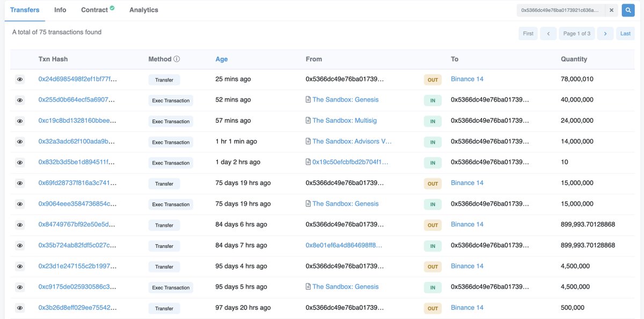
Task: View details eye icon for 0x24d6985498f2ef1bf77f
Action: coord(20,79)
